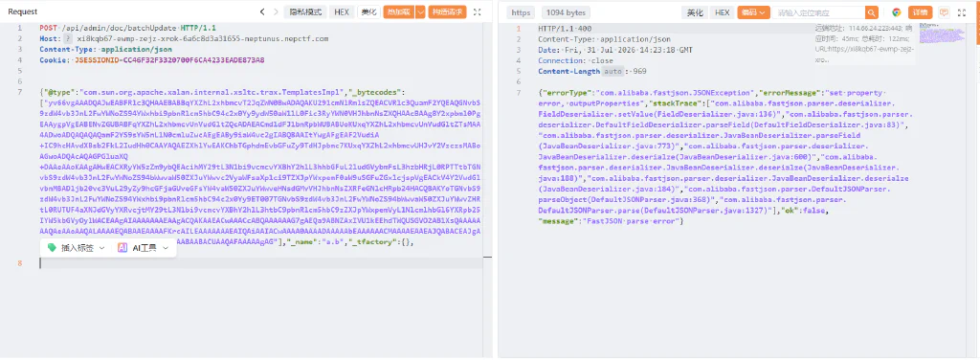Go back to the previous request

tap(262, 11)
